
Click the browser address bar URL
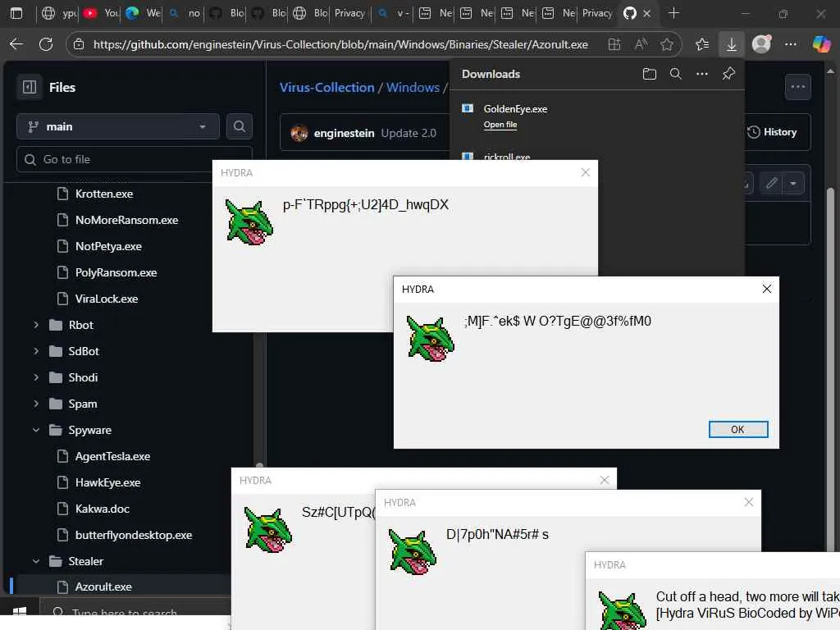[x=340, y=44]
